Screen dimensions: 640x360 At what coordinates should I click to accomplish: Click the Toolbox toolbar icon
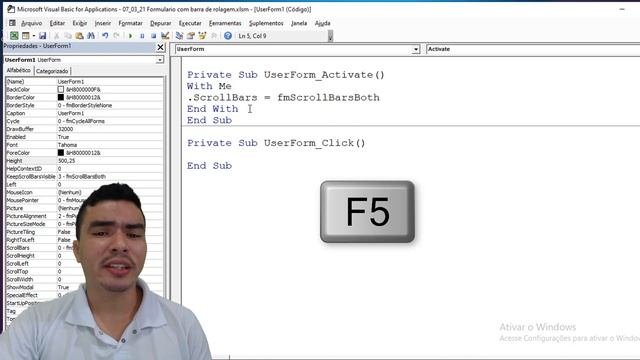[213, 36]
